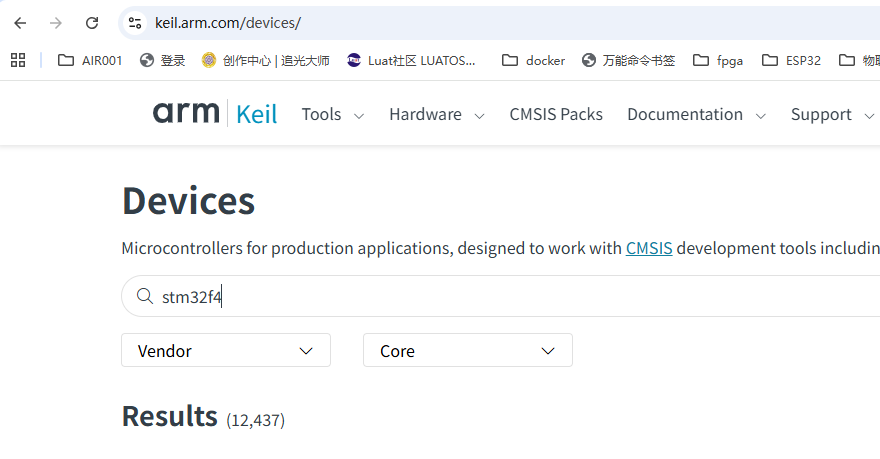Expand the Tools menu
Viewport: 880px width, 459px height.
333,114
